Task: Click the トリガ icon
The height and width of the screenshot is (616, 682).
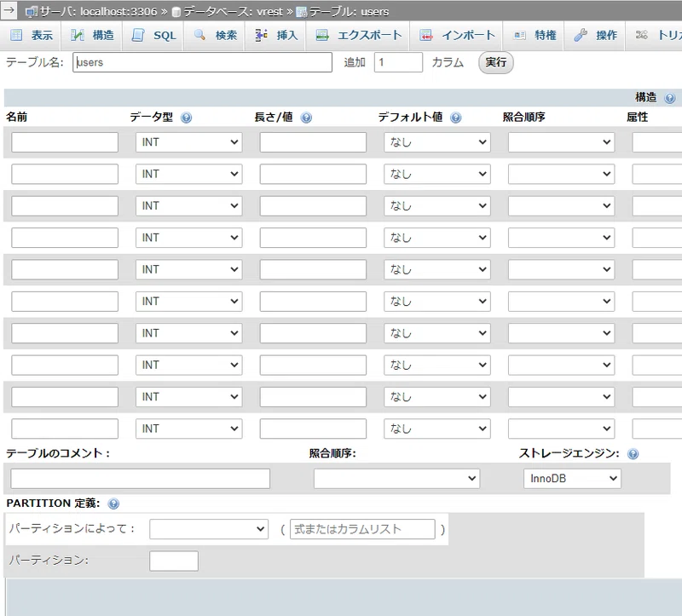Action: coord(642,35)
